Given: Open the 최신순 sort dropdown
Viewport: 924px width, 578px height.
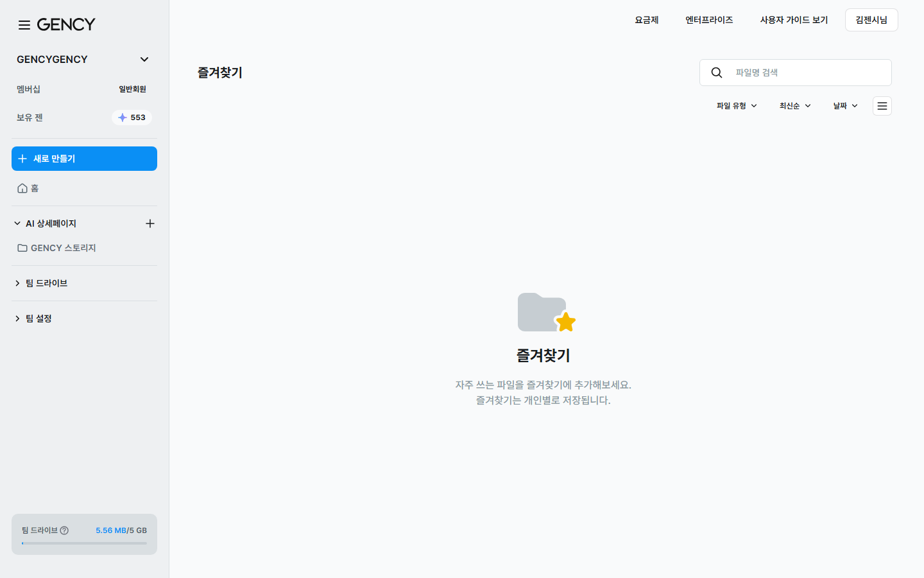Looking at the screenshot, I should click(795, 106).
